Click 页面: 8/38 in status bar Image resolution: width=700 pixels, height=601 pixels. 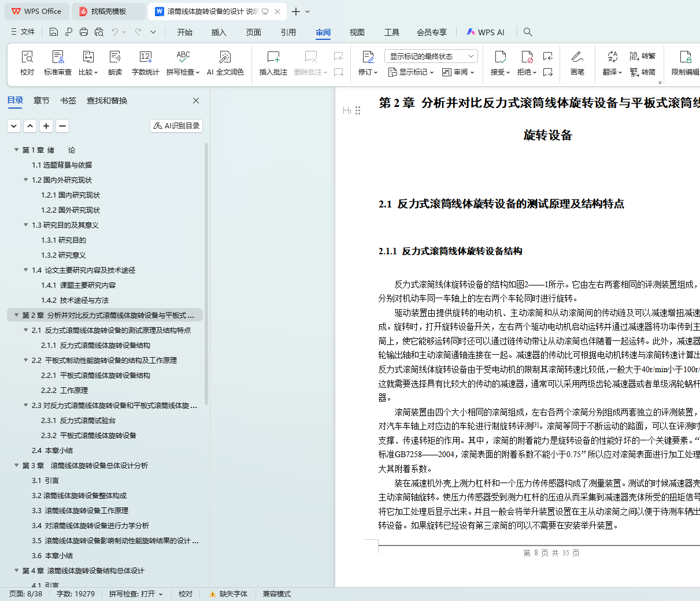[25, 594]
